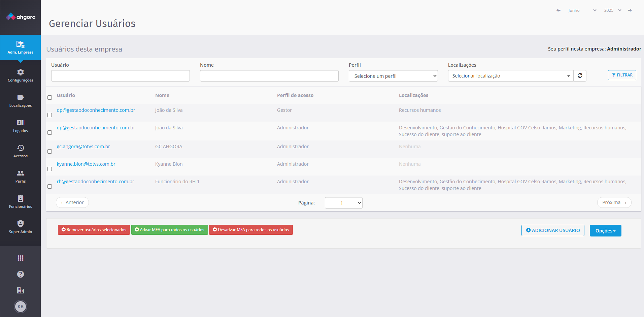Screen dimensions: 644x317
Task: Open the apps grid icon
Action: (21, 258)
